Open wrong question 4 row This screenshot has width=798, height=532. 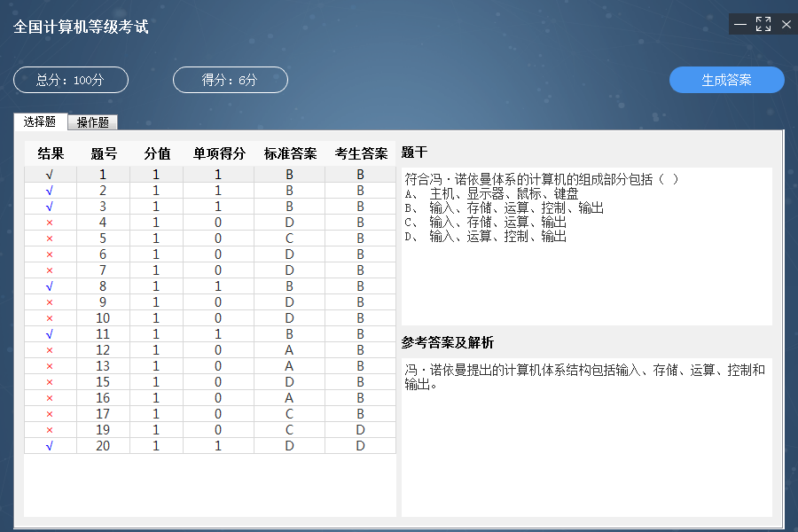point(209,223)
